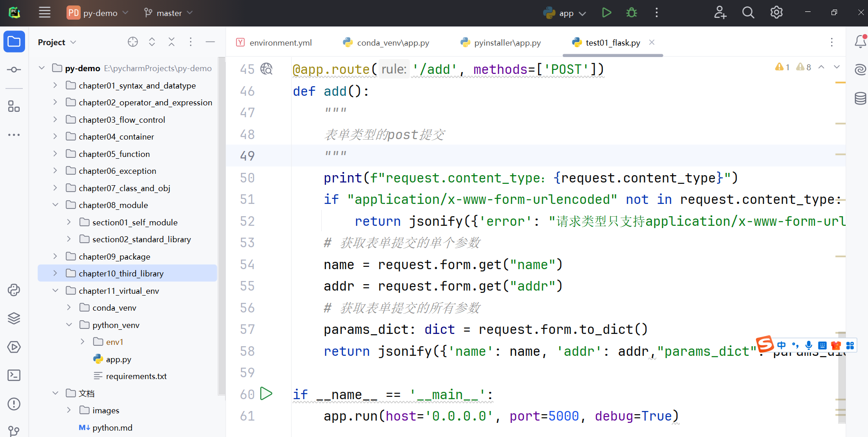Viewport: 868px width, 437px height.
Task: Open the Python Packages layers icon
Action: [x=14, y=318]
